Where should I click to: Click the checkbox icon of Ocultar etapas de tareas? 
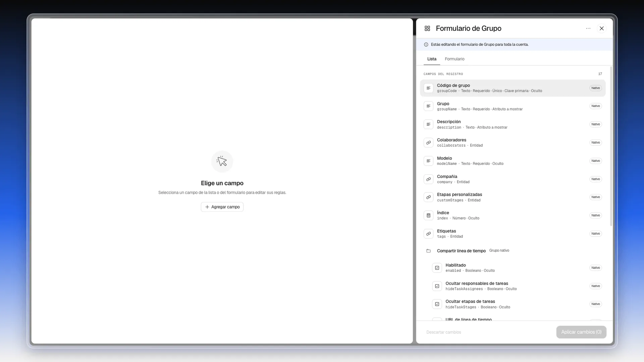click(437, 304)
